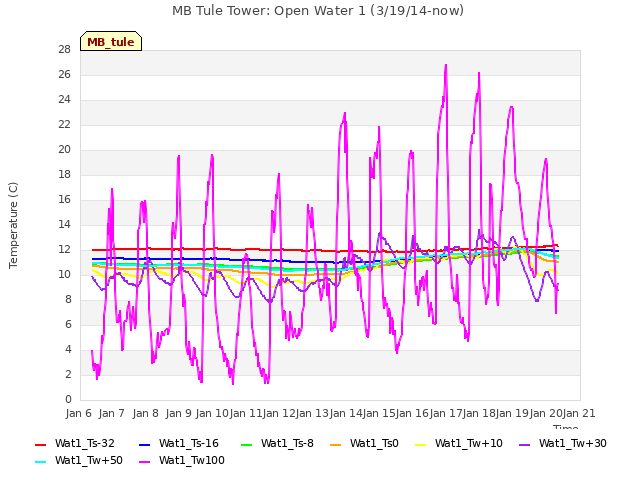Click the Jan 17 x-axis tick label
This screenshot has width=640, height=480.
click(x=446, y=413)
